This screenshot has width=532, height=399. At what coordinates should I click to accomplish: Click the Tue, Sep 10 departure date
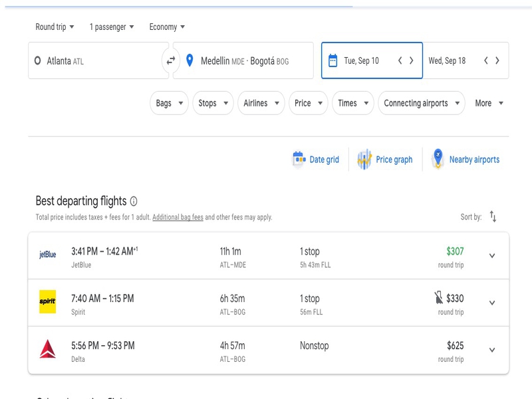[x=372, y=61]
